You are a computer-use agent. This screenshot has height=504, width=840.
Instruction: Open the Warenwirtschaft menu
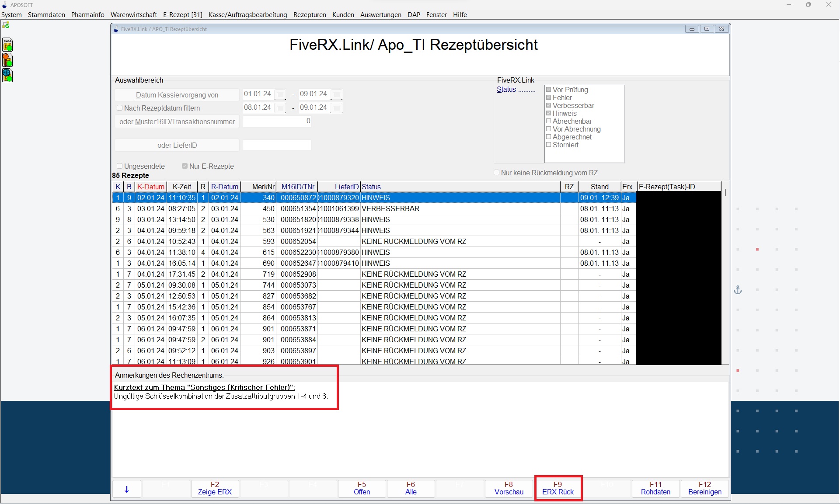[x=133, y=14]
